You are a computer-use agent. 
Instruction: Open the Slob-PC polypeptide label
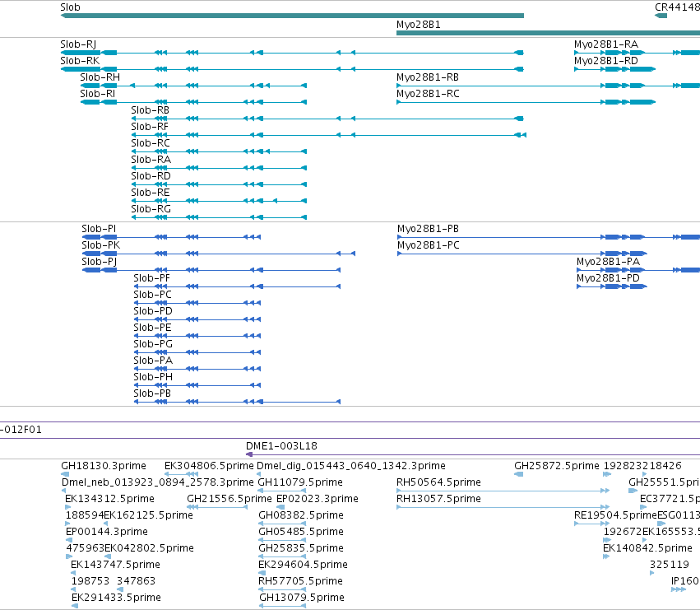coord(152,295)
